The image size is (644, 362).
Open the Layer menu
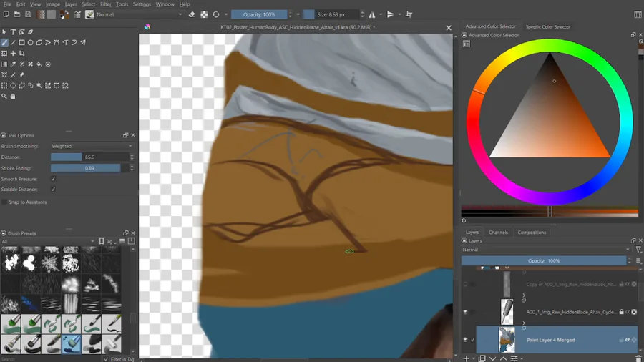(71, 4)
